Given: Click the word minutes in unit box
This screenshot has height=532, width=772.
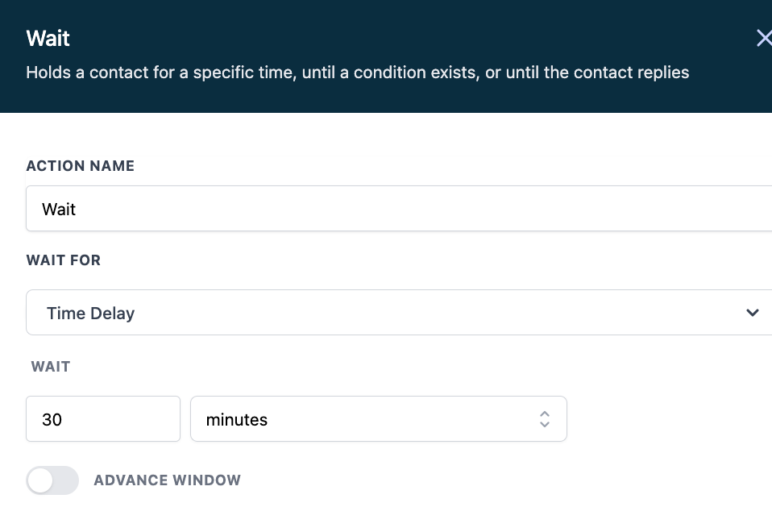Looking at the screenshot, I should pyautogui.click(x=237, y=420).
